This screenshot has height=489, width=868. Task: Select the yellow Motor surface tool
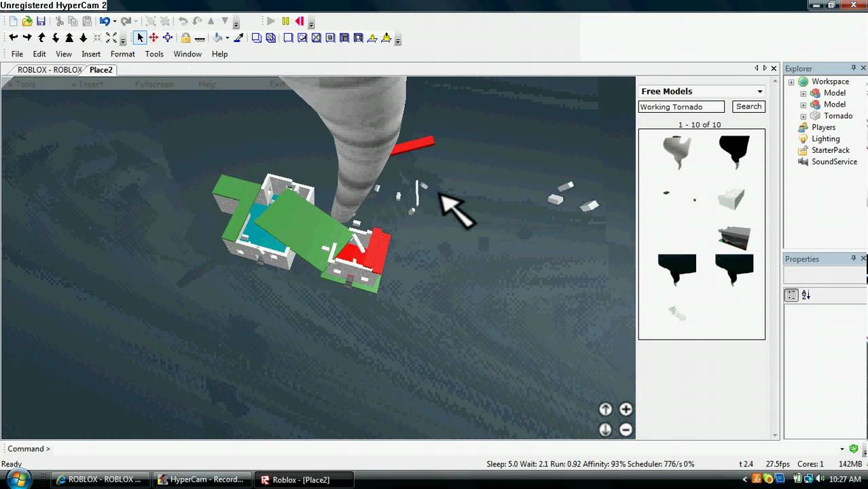[386, 38]
